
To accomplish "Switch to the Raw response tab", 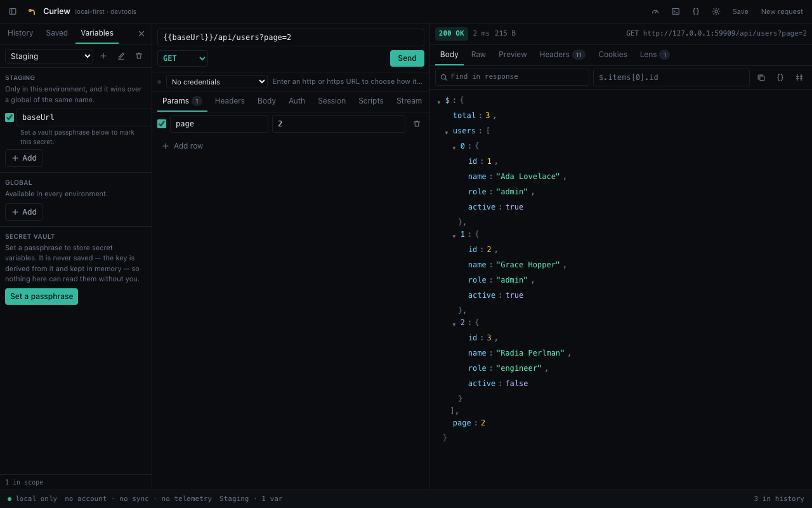I will tap(478, 55).
